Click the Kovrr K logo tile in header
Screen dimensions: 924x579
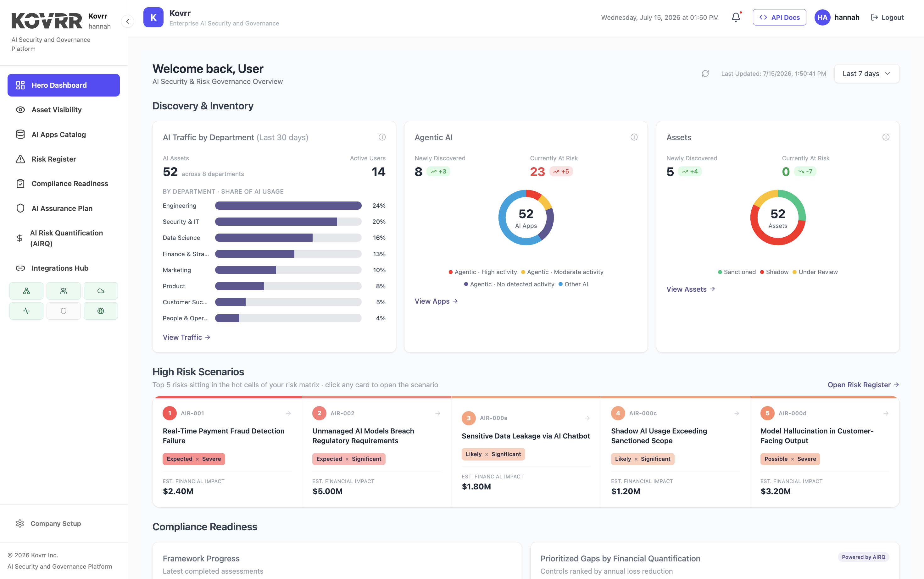[153, 17]
